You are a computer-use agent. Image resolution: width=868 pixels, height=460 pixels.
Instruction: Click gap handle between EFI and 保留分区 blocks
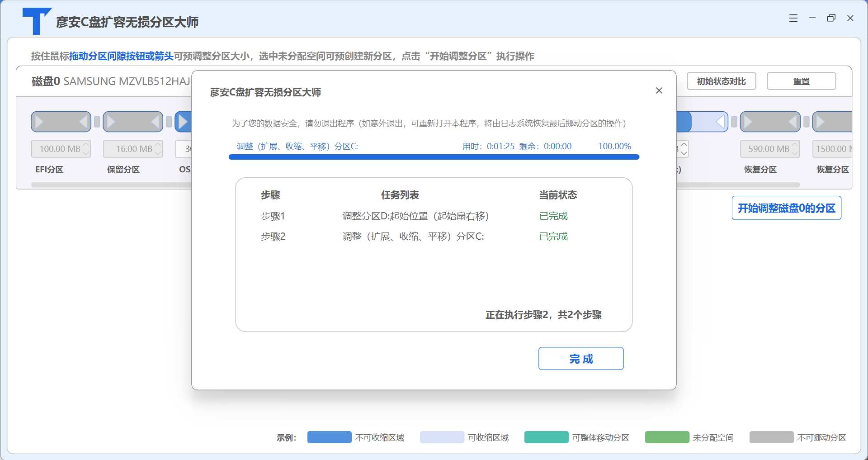97,122
